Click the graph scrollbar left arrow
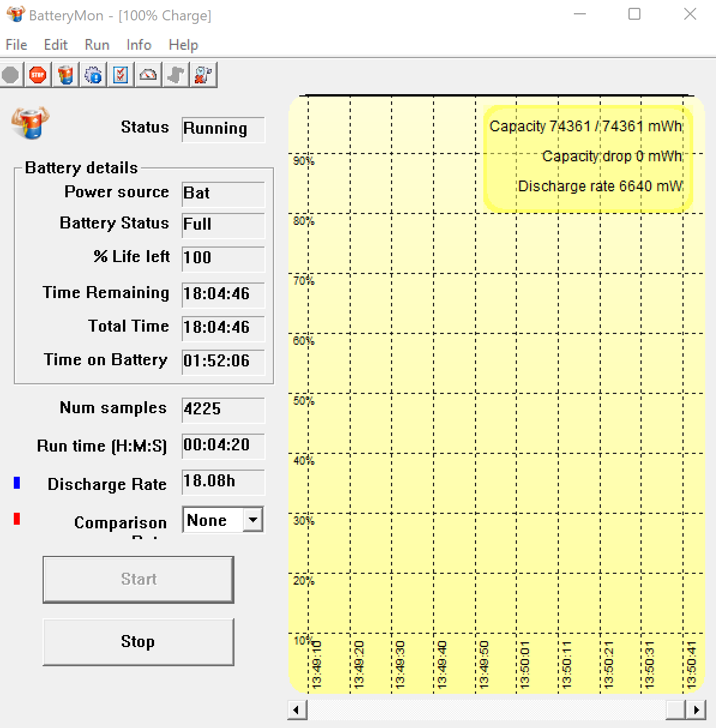 (297, 710)
